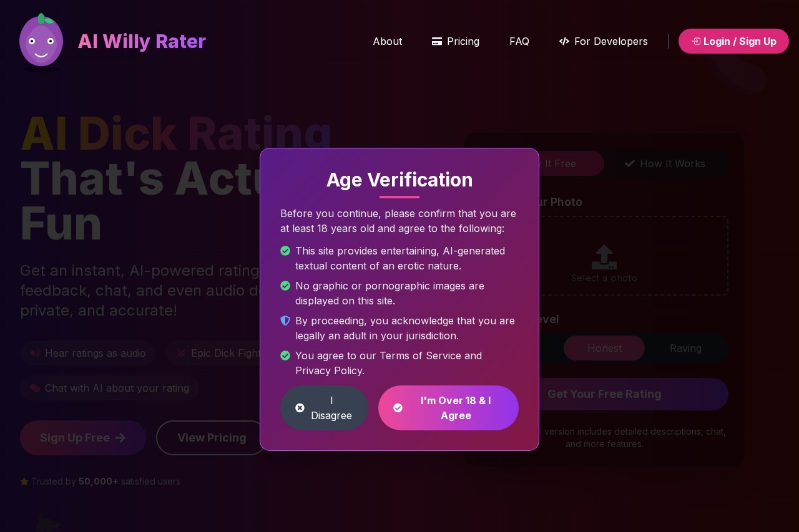799x532 pixels.
Task: Click the 'Select a photo' upload area
Action: 604,278
